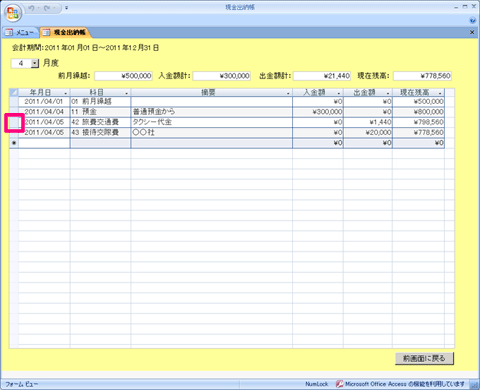
Task: Open the quick access toolbar customize arrow
Action: point(66,8)
